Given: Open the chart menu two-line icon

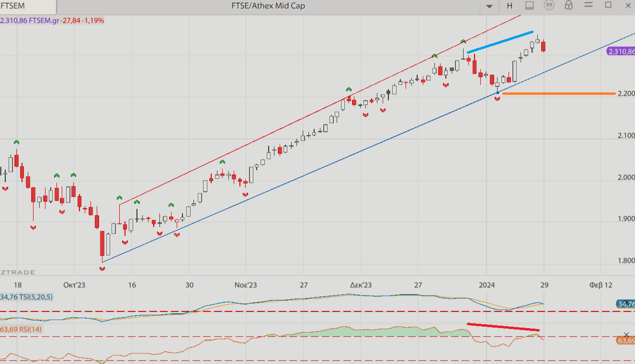Looking at the screenshot, I should coord(589,5).
